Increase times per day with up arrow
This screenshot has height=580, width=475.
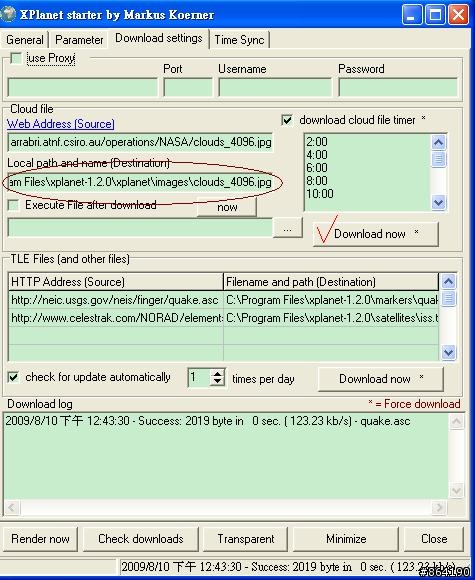coord(218,373)
